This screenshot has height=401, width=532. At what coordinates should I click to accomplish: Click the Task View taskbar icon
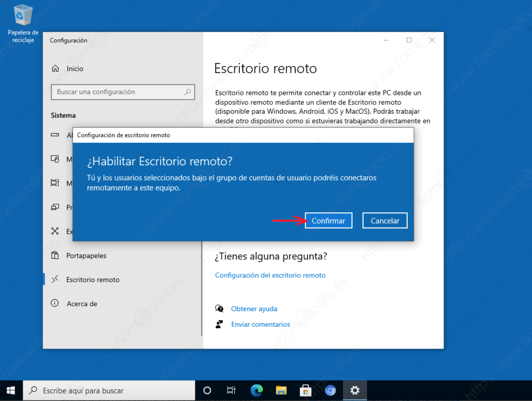tap(231, 390)
